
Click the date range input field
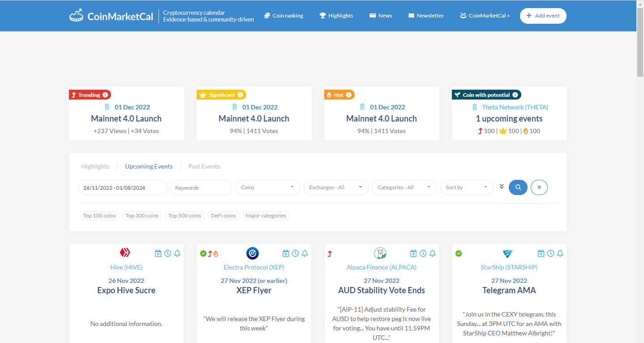(x=123, y=187)
